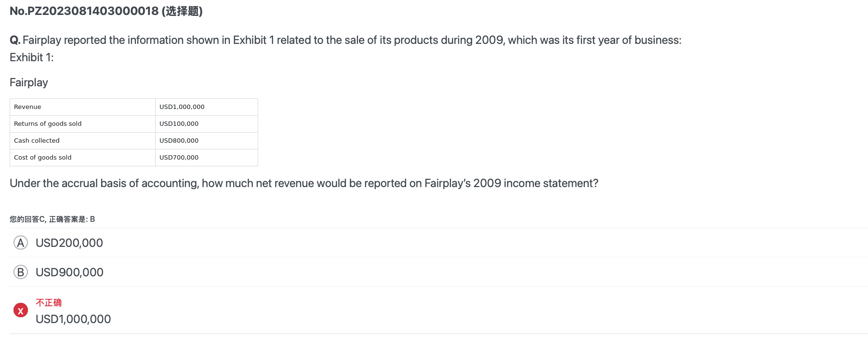Choose the USD900,000 answer text
Viewport: 868px width, 338px height.
pos(69,272)
